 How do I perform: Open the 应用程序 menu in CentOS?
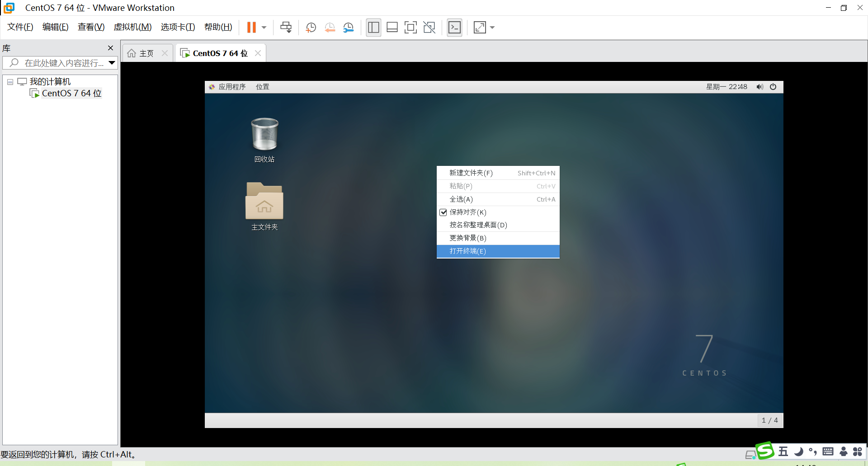click(227, 87)
